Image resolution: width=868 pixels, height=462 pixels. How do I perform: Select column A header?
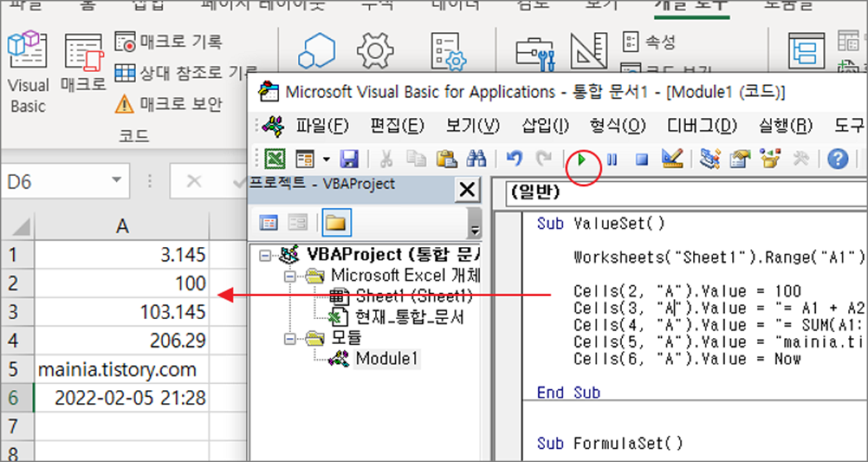click(x=122, y=226)
